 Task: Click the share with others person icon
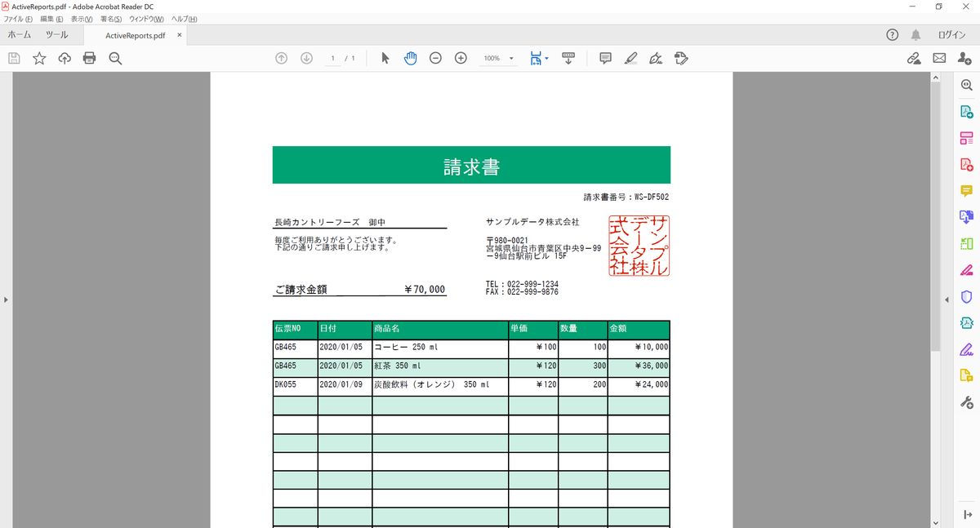click(964, 58)
